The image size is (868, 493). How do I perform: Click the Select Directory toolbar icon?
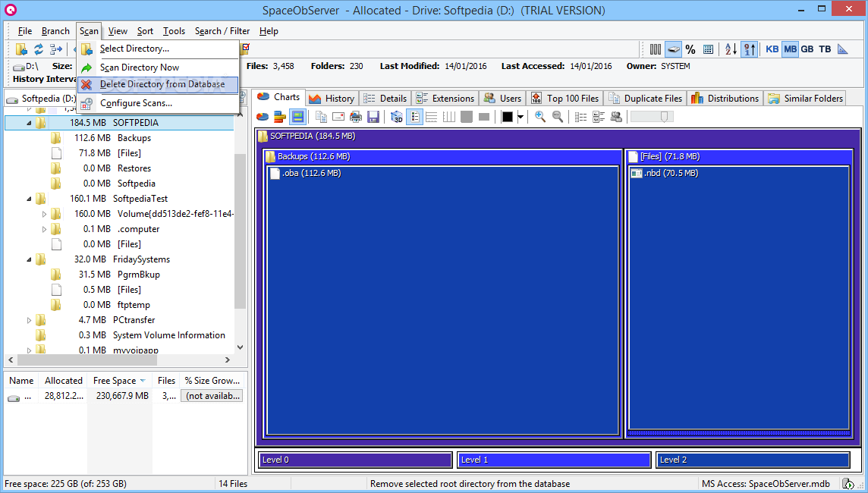[x=21, y=49]
